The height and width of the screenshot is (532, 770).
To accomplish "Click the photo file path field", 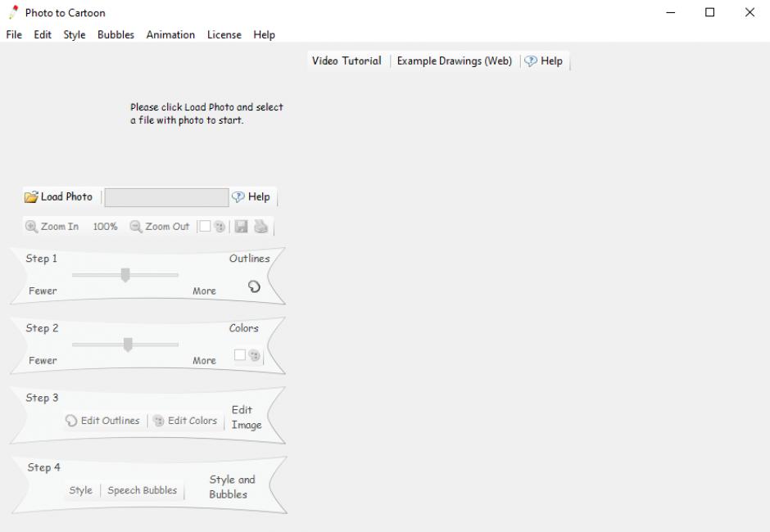I will 166,197.
